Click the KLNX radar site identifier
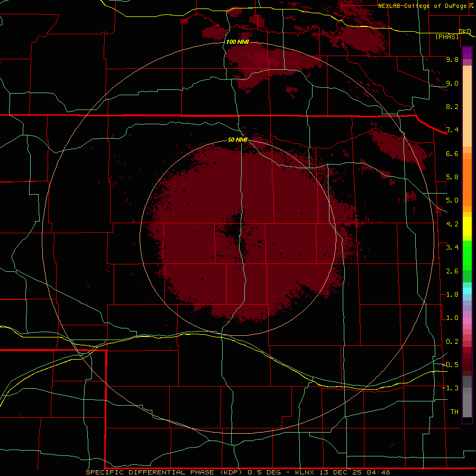The image size is (476, 476). [305, 472]
